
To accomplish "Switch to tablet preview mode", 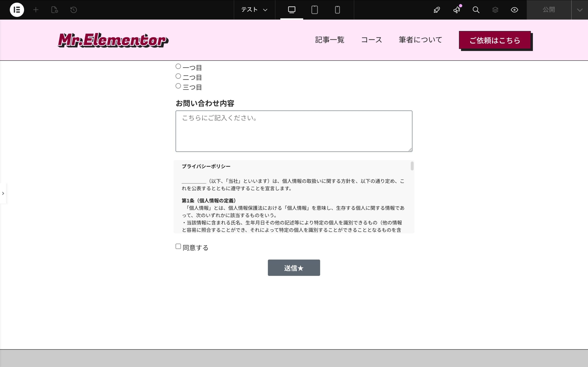I will 314,10.
